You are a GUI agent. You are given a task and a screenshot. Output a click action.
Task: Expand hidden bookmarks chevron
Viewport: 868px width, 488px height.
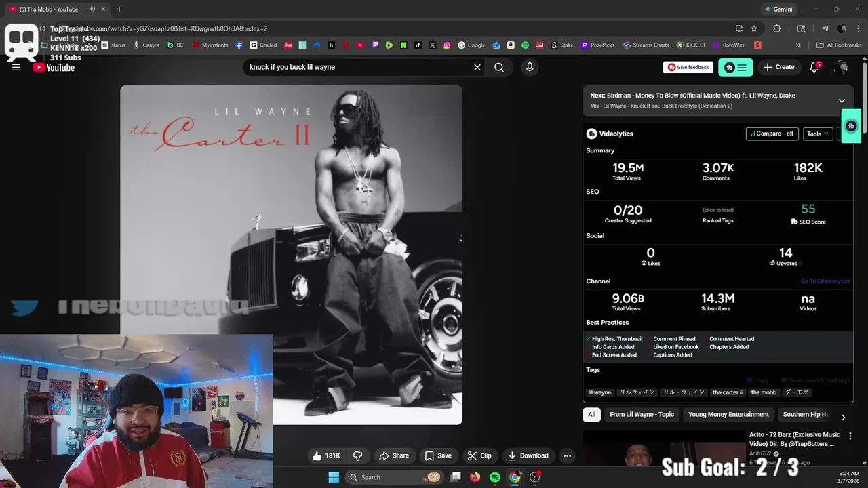coord(798,45)
